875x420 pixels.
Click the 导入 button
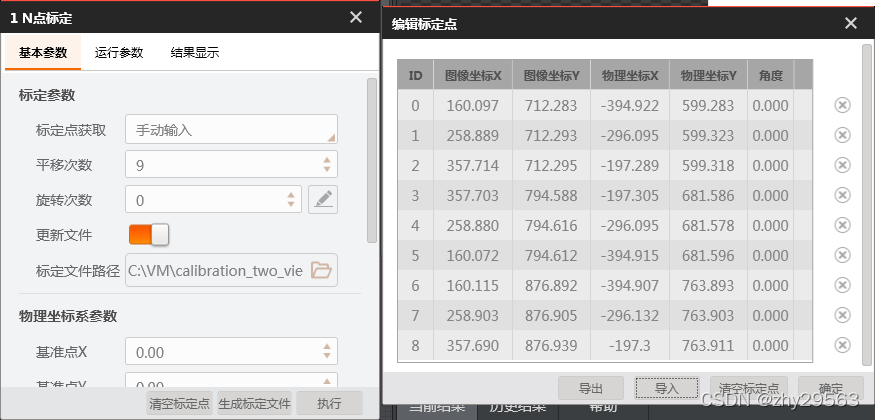point(667,388)
